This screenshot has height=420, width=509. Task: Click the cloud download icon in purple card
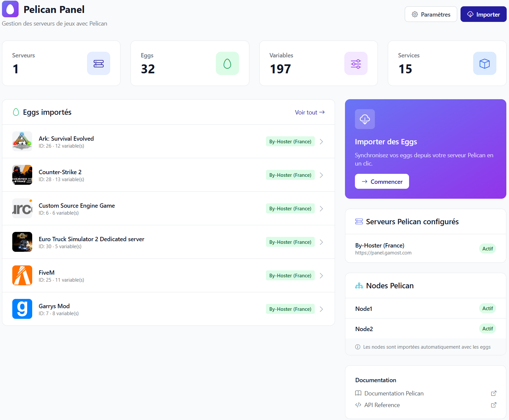[365, 119]
